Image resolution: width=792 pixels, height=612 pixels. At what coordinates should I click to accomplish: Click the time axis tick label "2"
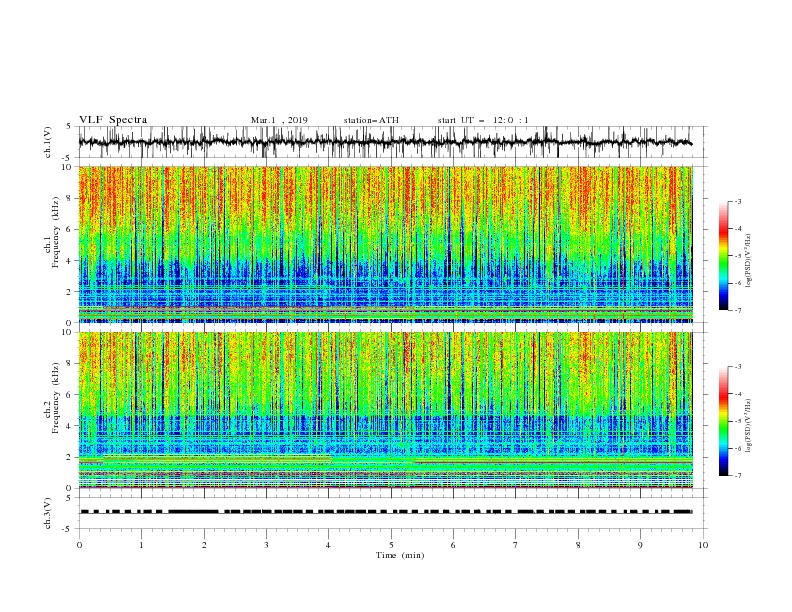(204, 545)
